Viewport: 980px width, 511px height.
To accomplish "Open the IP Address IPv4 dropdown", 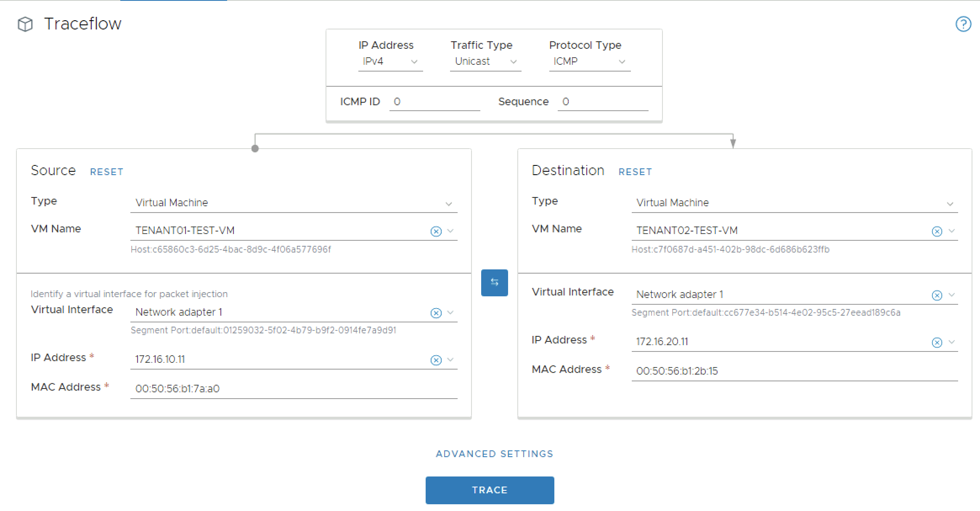I will click(x=390, y=61).
